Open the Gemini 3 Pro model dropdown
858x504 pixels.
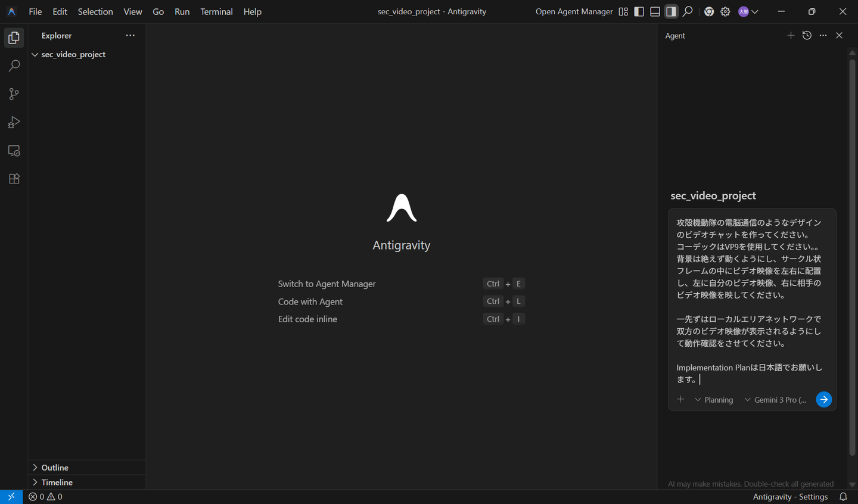click(x=775, y=400)
